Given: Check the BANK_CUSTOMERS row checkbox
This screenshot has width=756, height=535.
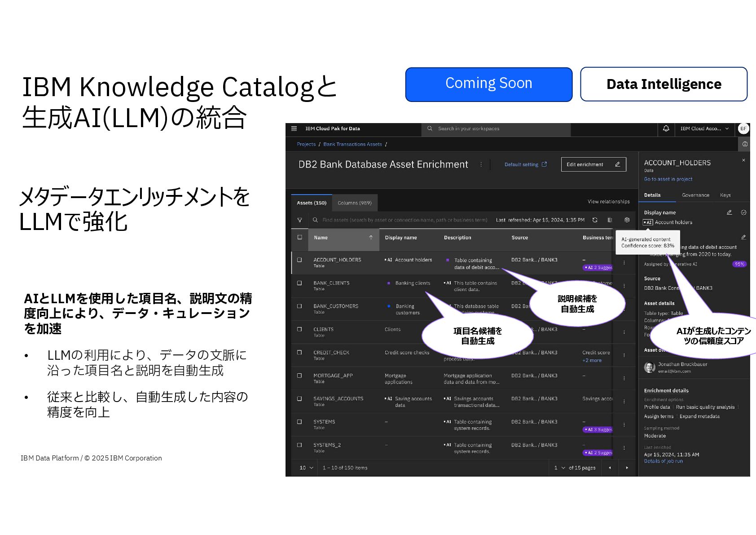Looking at the screenshot, I should click(299, 306).
